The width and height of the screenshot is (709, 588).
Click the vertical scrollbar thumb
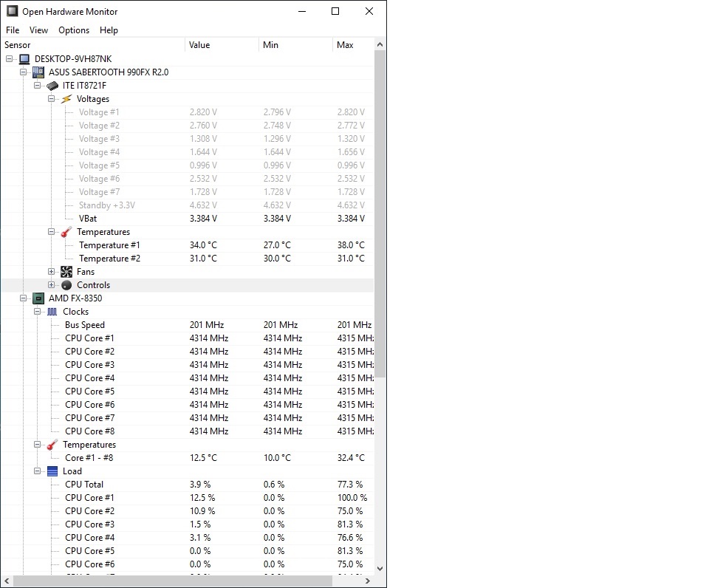tap(380, 214)
